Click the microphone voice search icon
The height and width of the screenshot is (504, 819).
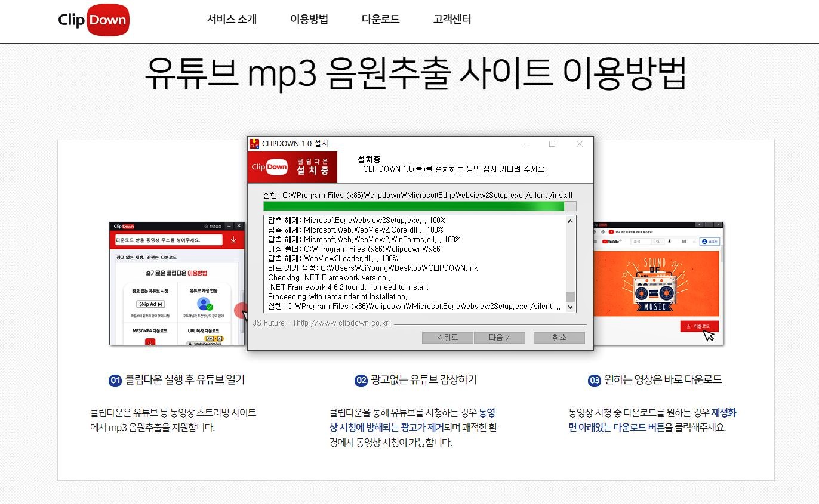click(669, 242)
